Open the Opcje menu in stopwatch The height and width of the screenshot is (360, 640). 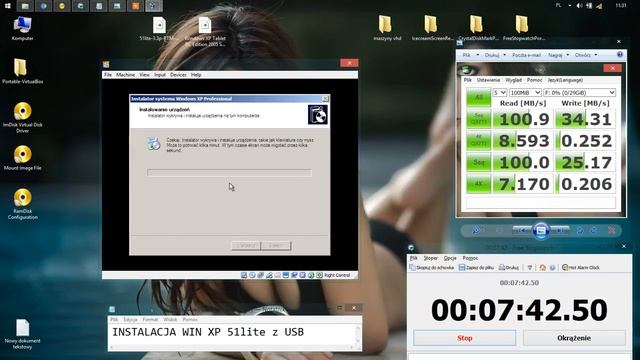[450, 258]
